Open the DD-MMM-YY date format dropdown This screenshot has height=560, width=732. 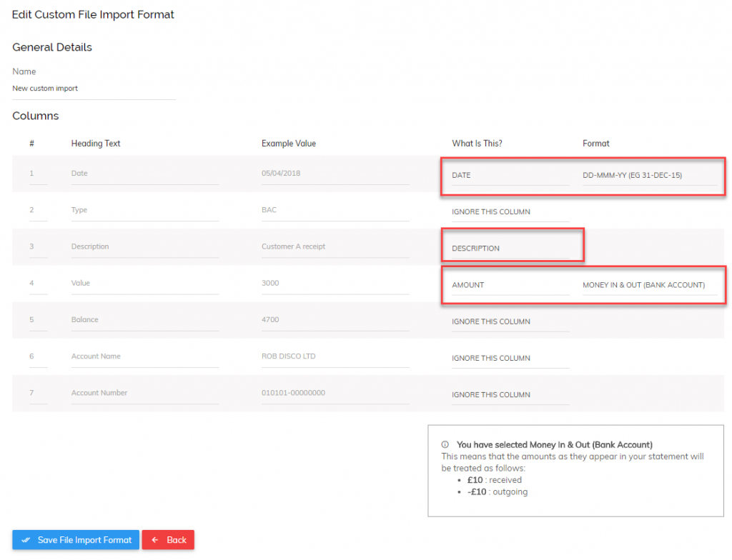pos(650,176)
